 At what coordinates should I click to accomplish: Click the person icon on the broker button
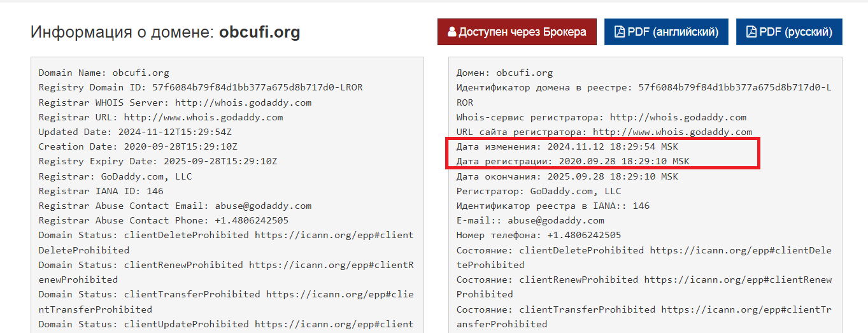pos(452,32)
